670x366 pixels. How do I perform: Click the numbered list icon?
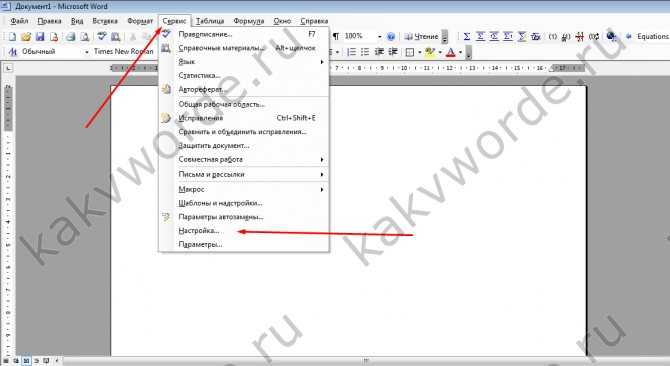point(351,52)
